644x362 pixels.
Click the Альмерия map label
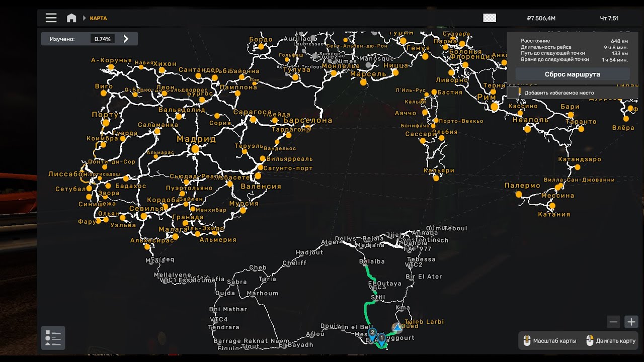point(218,240)
